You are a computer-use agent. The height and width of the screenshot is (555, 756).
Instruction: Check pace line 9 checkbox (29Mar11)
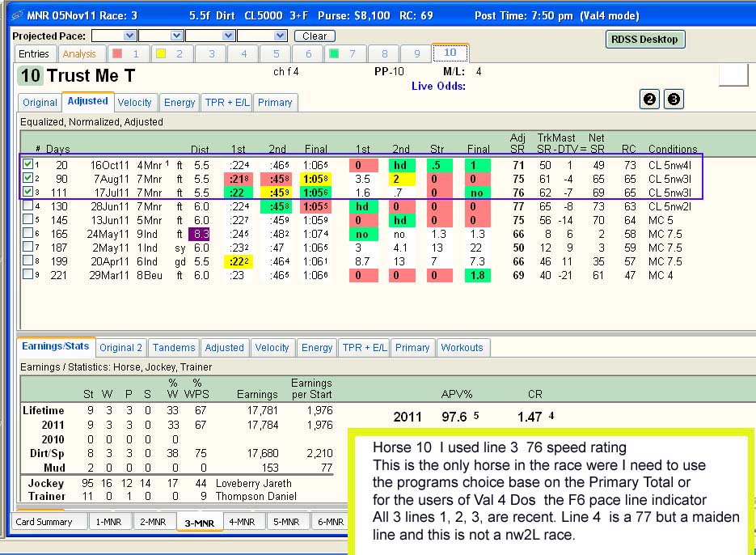point(28,273)
